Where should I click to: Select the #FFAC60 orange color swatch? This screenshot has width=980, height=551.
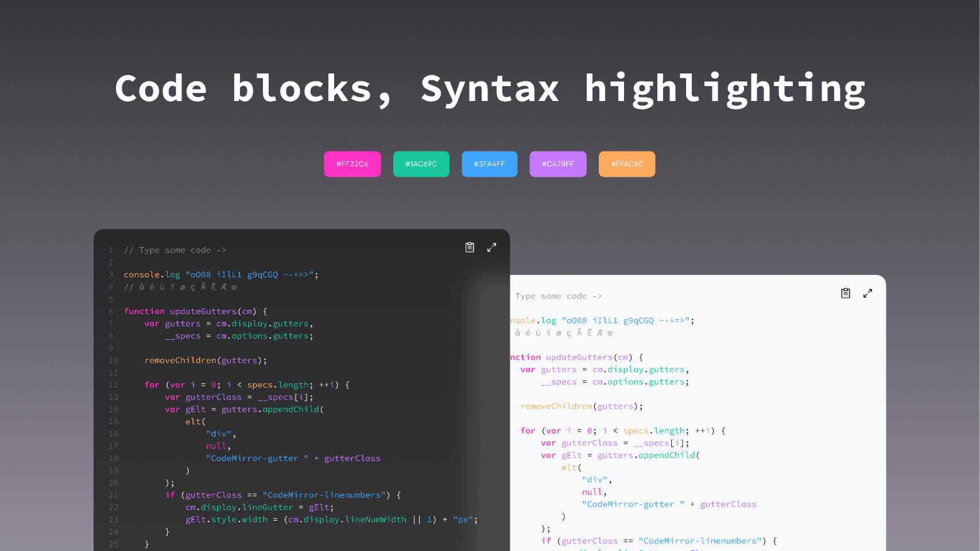coord(626,164)
